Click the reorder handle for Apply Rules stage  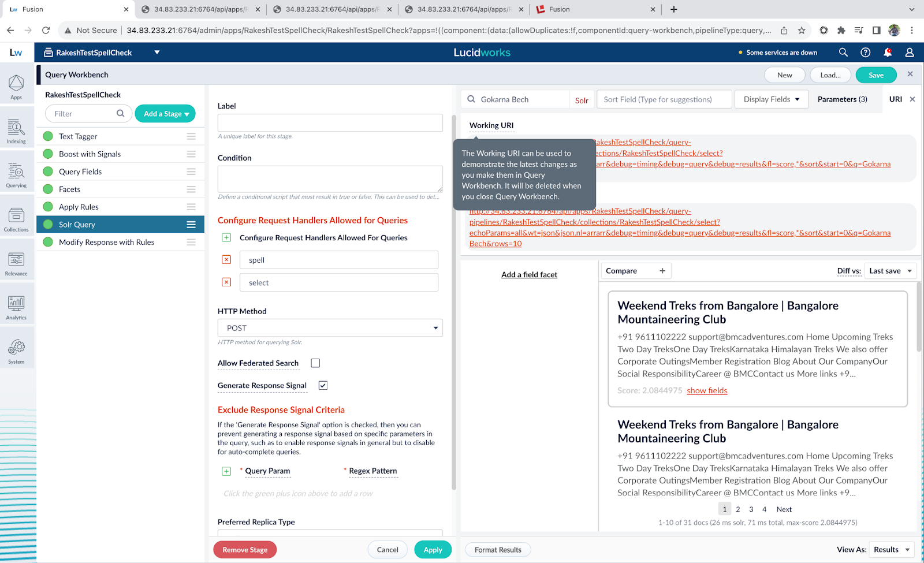191,207
